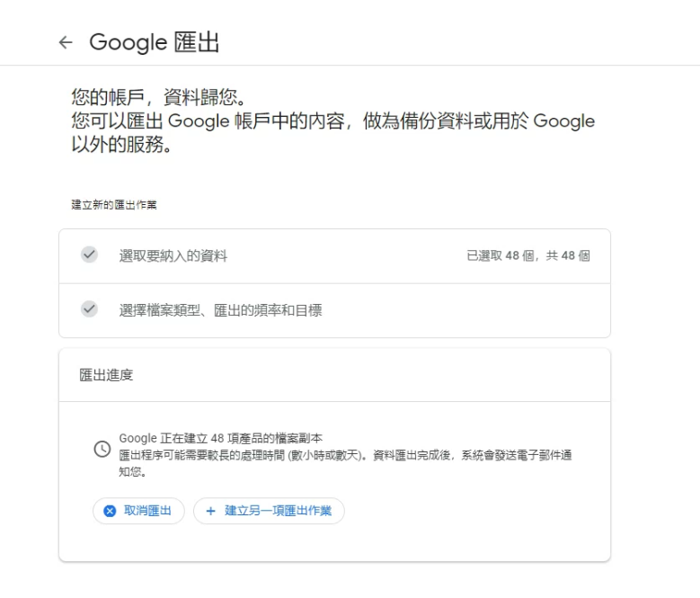700x598 pixels.
Task: Click the Google 匯出 page title
Action: (x=154, y=42)
